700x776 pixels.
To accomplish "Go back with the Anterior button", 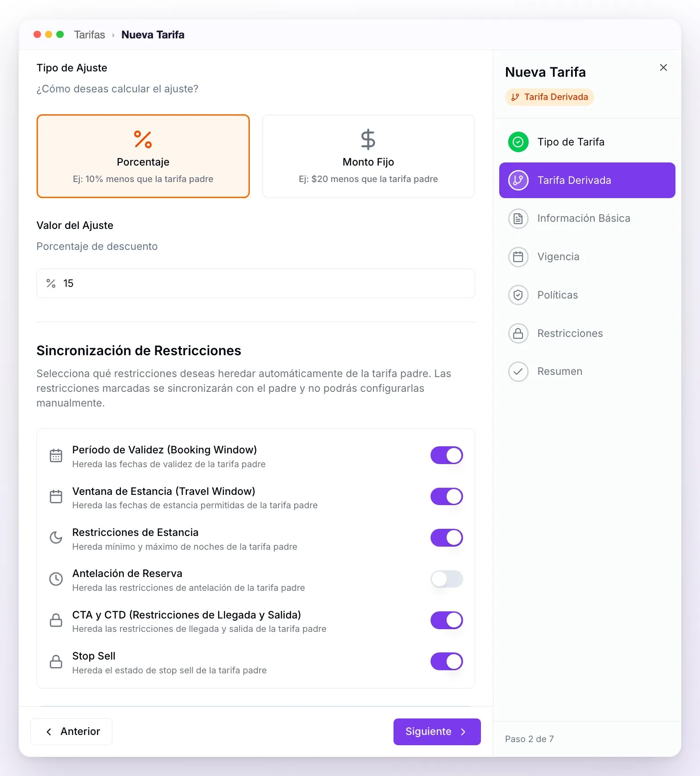I will [71, 731].
